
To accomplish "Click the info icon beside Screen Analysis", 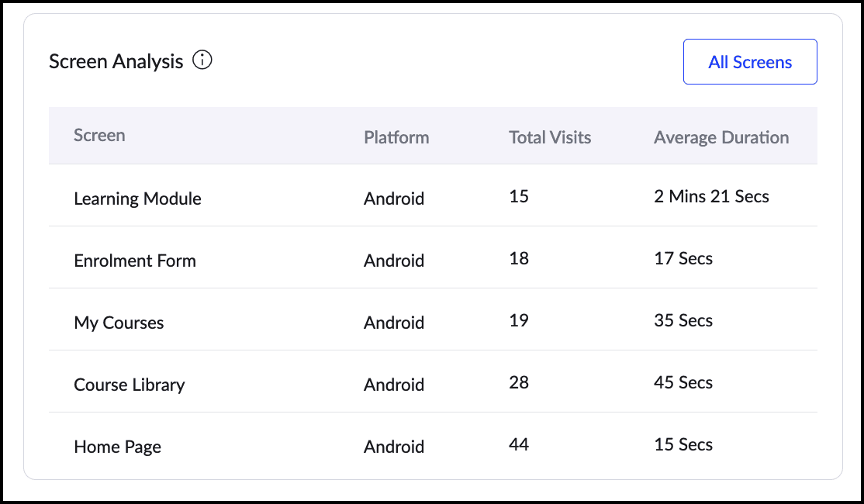I will coord(202,60).
